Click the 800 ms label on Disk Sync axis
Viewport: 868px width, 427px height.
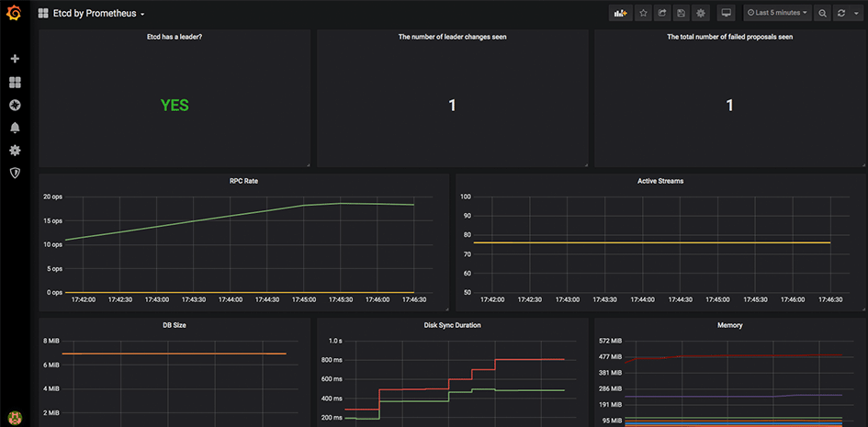(x=332, y=360)
